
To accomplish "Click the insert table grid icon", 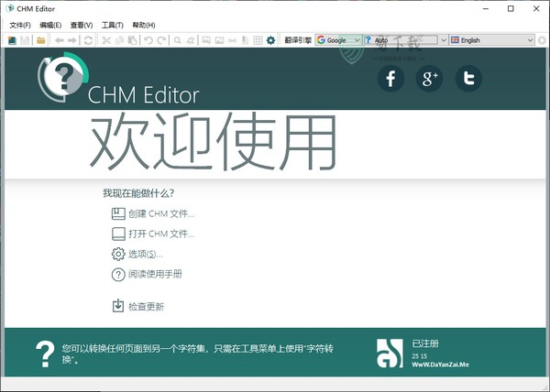I will pos(258,40).
